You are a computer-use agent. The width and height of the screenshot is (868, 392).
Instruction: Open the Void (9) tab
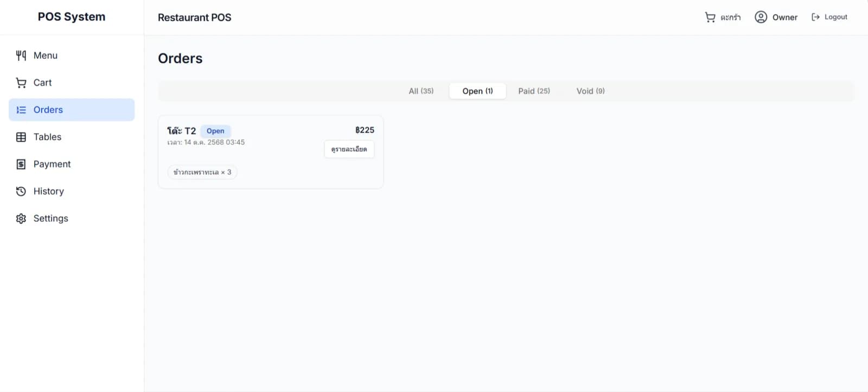[x=590, y=91]
